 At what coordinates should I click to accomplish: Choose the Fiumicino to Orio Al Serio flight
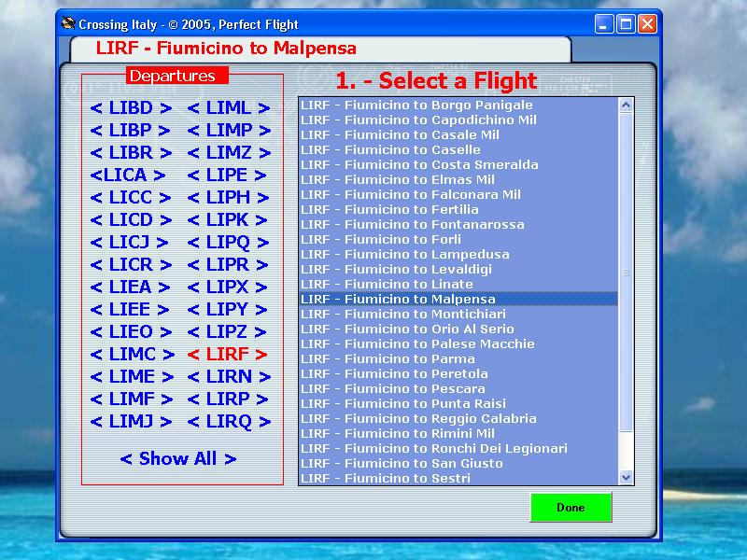click(458, 329)
